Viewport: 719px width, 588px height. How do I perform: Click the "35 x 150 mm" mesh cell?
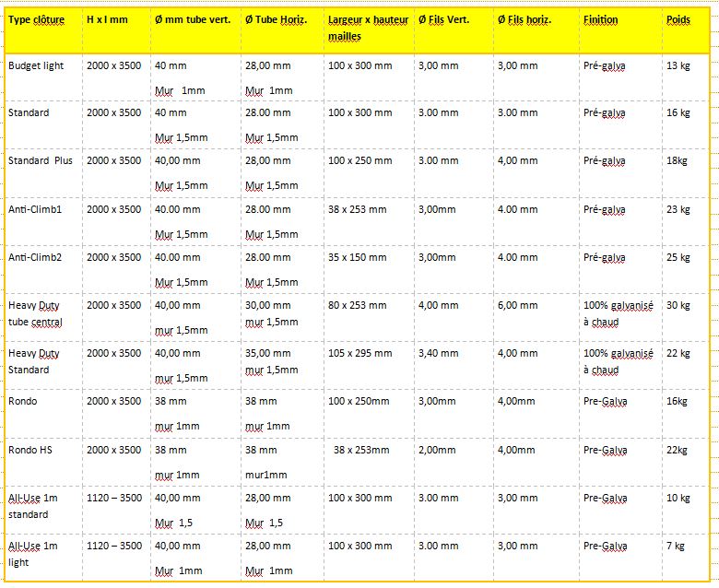[x=357, y=257]
